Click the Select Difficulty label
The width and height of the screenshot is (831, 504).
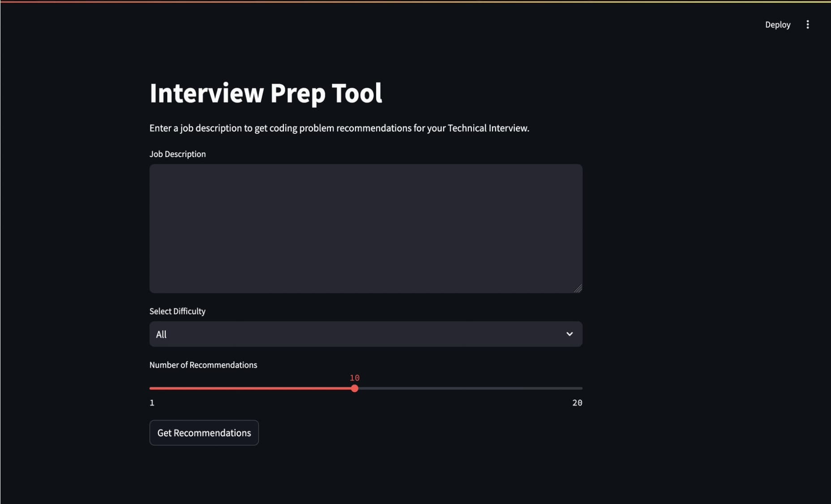(x=177, y=311)
